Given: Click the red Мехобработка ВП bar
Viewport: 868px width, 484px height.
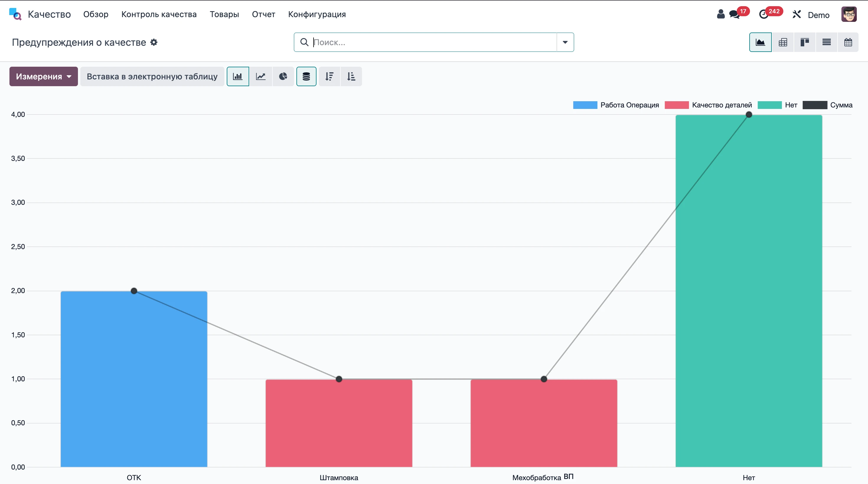Looking at the screenshot, I should [x=544, y=423].
